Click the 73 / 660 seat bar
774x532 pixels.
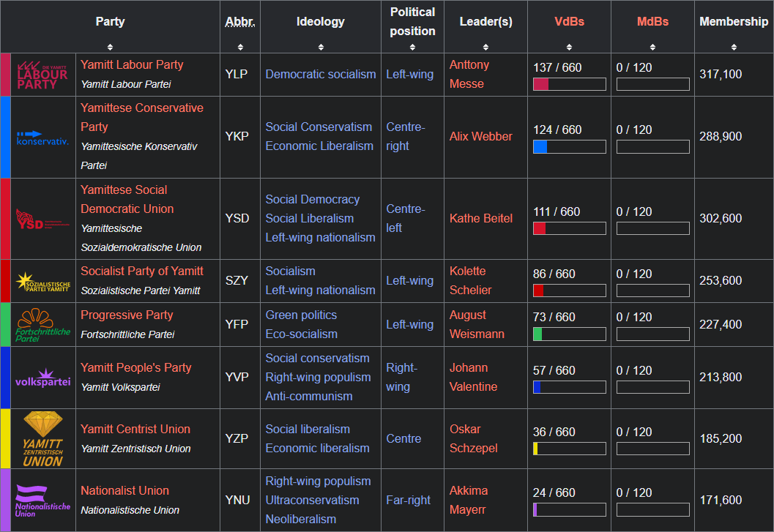coord(569,334)
